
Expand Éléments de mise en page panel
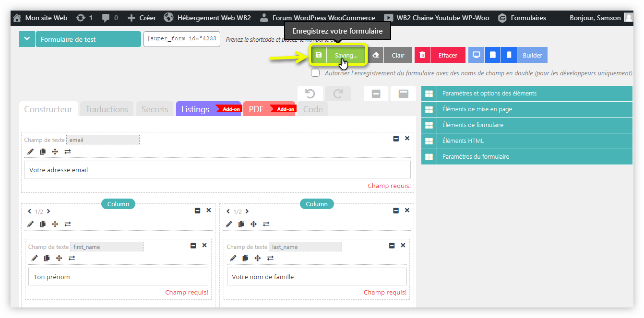click(527, 109)
